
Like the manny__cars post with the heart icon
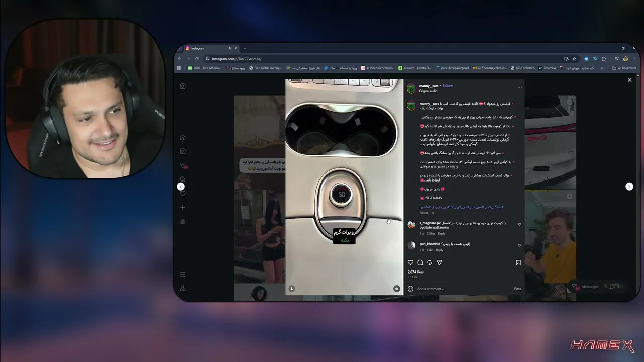(x=410, y=262)
